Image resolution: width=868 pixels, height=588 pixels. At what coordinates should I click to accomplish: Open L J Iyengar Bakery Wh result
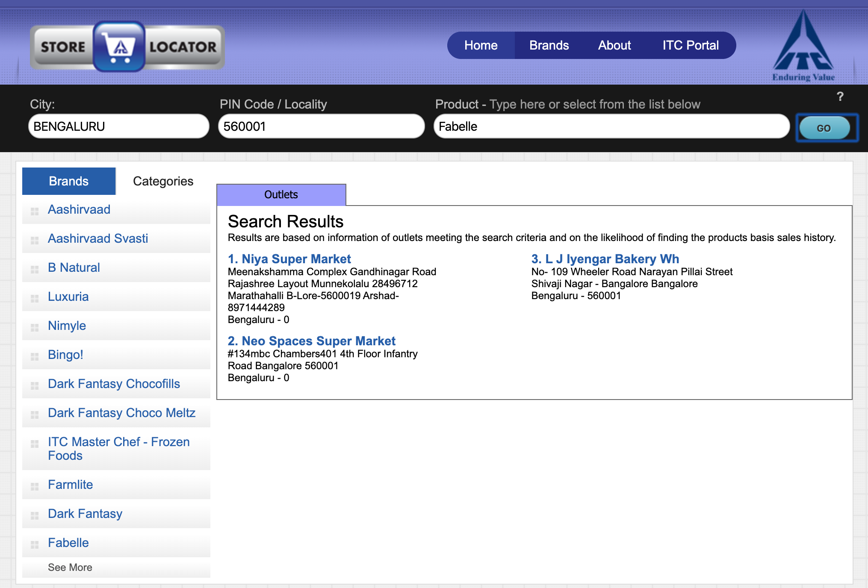click(x=605, y=259)
